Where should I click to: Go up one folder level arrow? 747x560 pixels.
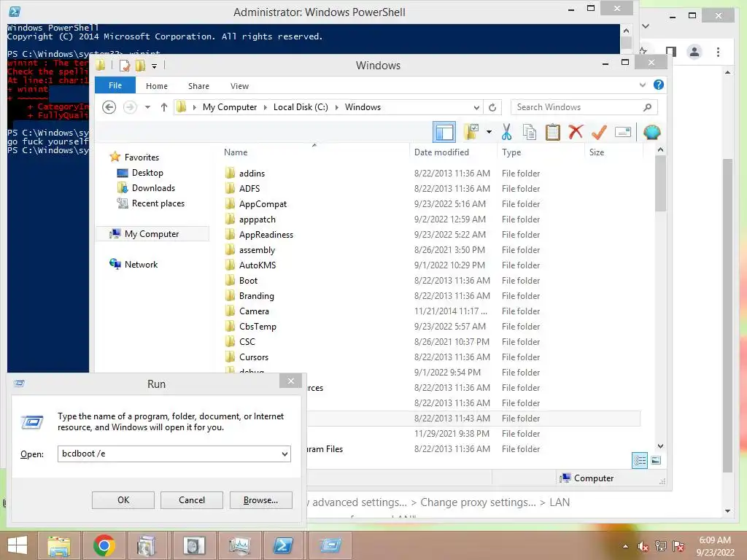[x=164, y=107]
